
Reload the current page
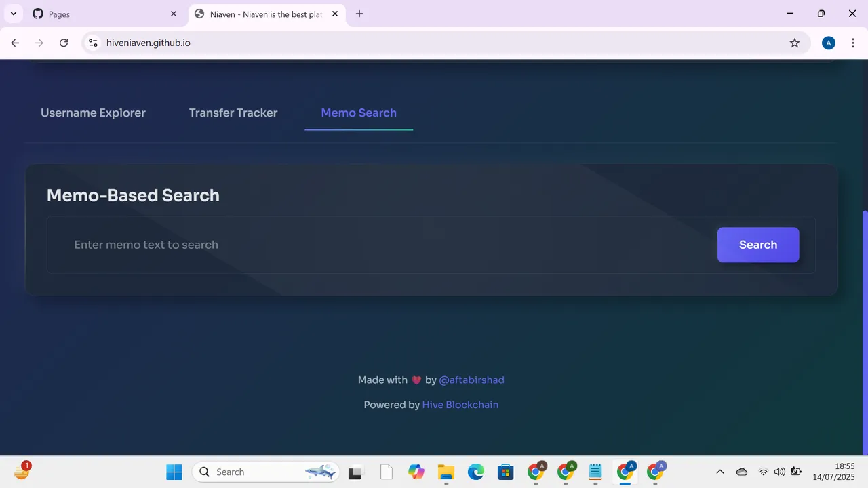[x=64, y=43]
